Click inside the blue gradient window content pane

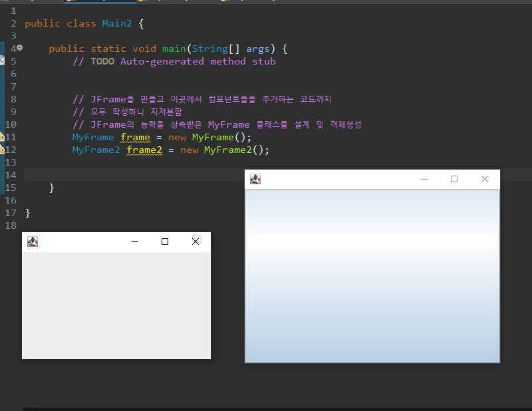pos(372,276)
